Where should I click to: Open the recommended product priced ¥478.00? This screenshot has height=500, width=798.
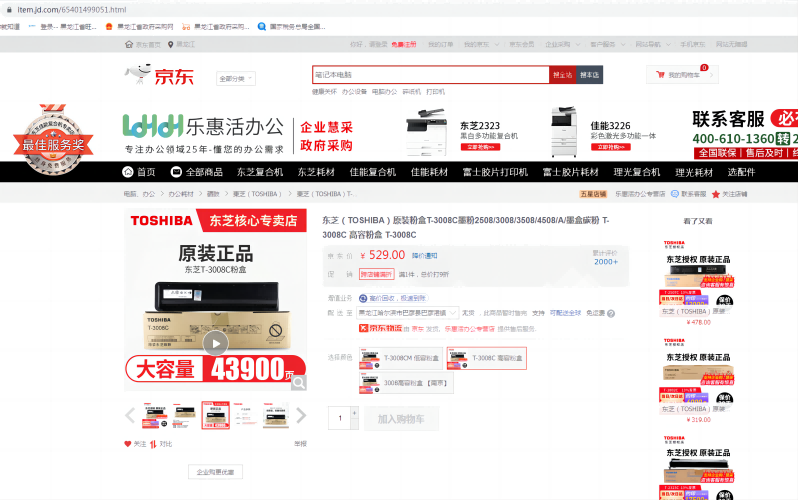[x=698, y=283]
